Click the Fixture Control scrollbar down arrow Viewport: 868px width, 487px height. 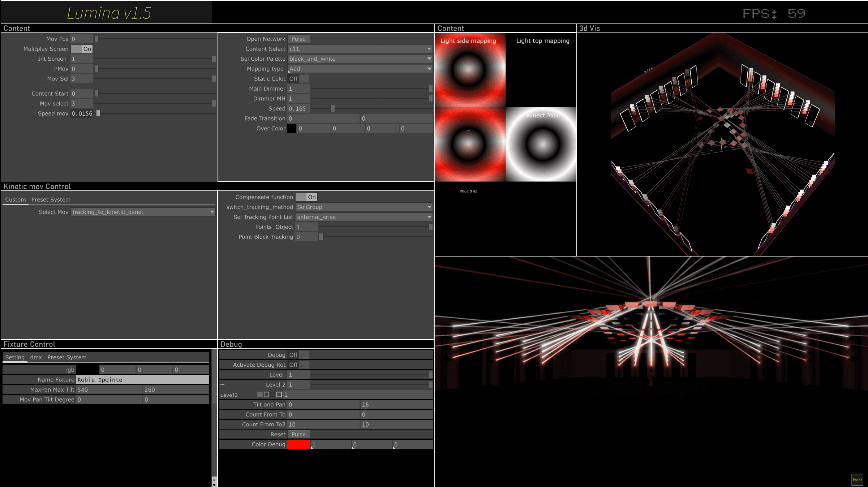point(214,484)
